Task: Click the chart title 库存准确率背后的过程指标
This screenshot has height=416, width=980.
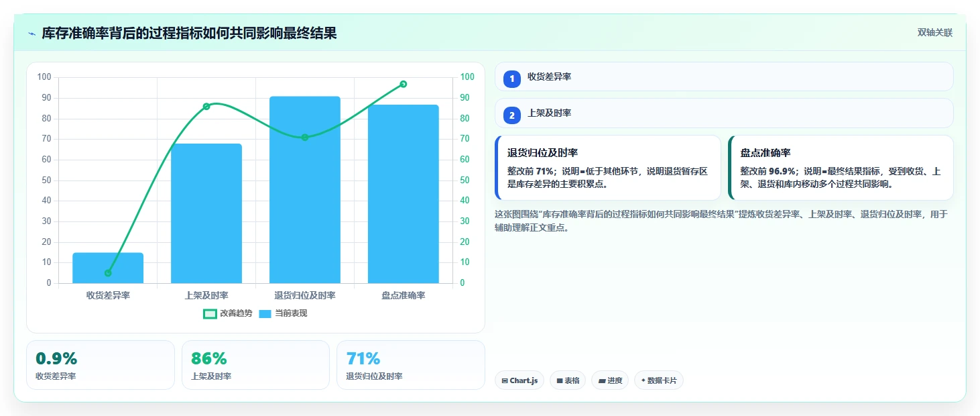Action: 189,33
